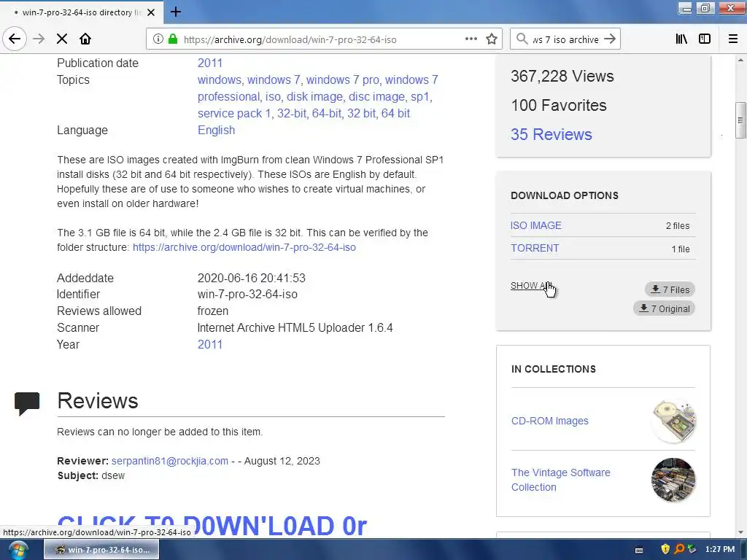Click the Windows Start orb
The image size is (747, 560).
coord(18,550)
